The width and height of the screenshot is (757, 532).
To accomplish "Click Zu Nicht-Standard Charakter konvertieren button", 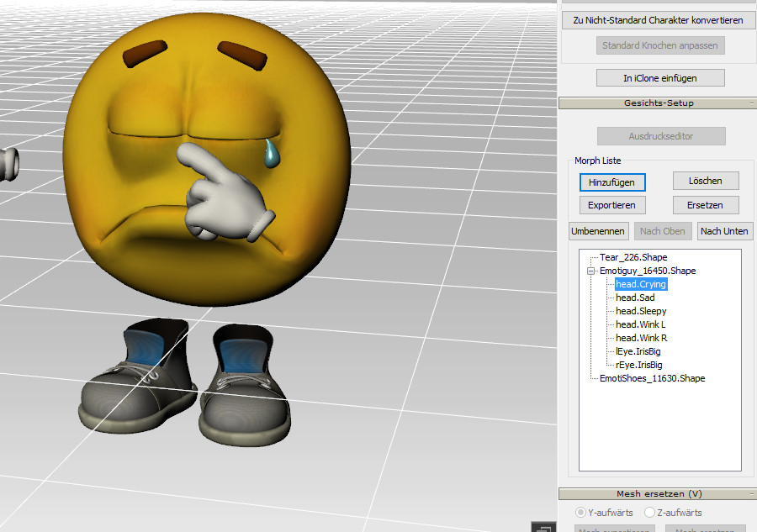I will coord(658,20).
